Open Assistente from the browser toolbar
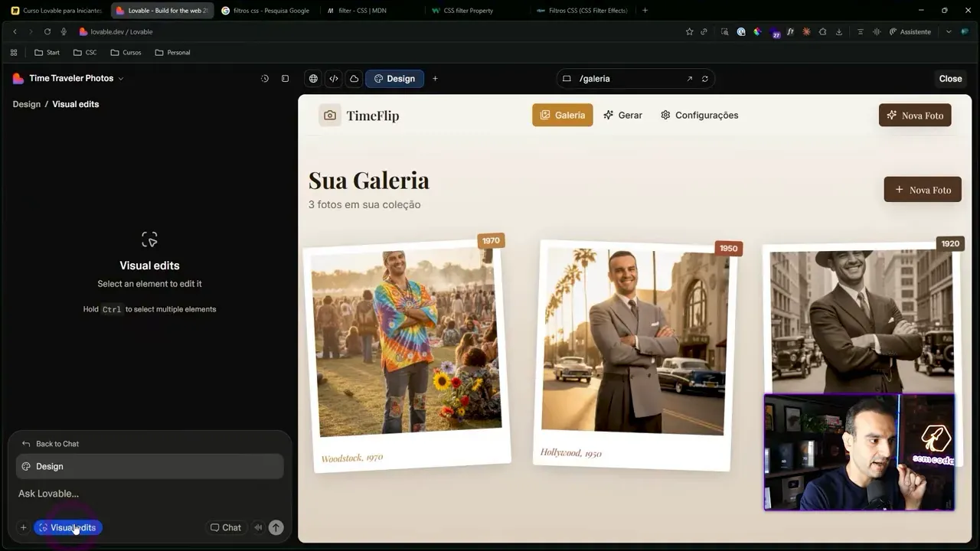 point(909,31)
